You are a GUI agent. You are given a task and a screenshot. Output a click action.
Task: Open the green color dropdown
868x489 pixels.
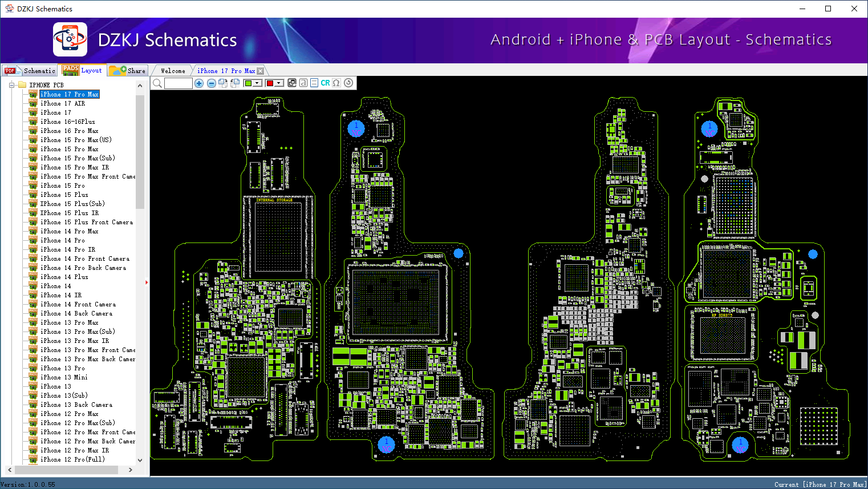click(x=253, y=83)
